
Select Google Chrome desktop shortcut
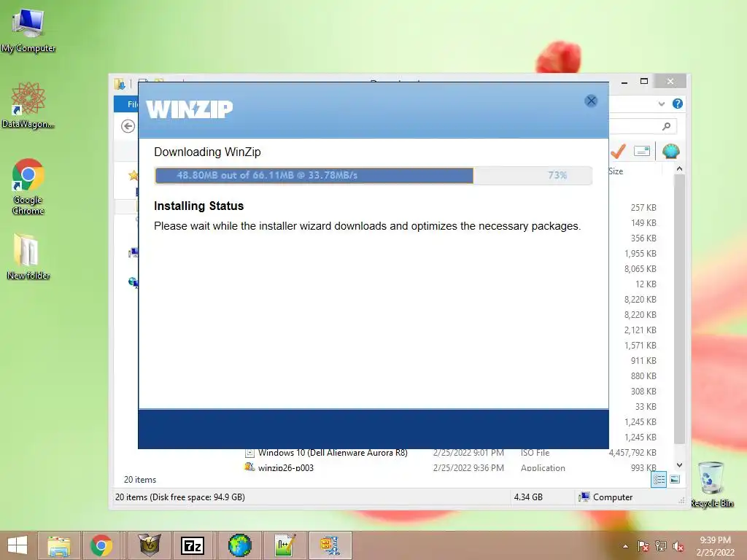click(28, 186)
